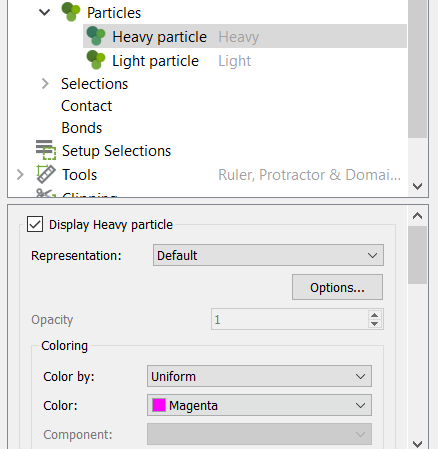Click the Clipping scissors icon

pyautogui.click(x=46, y=193)
